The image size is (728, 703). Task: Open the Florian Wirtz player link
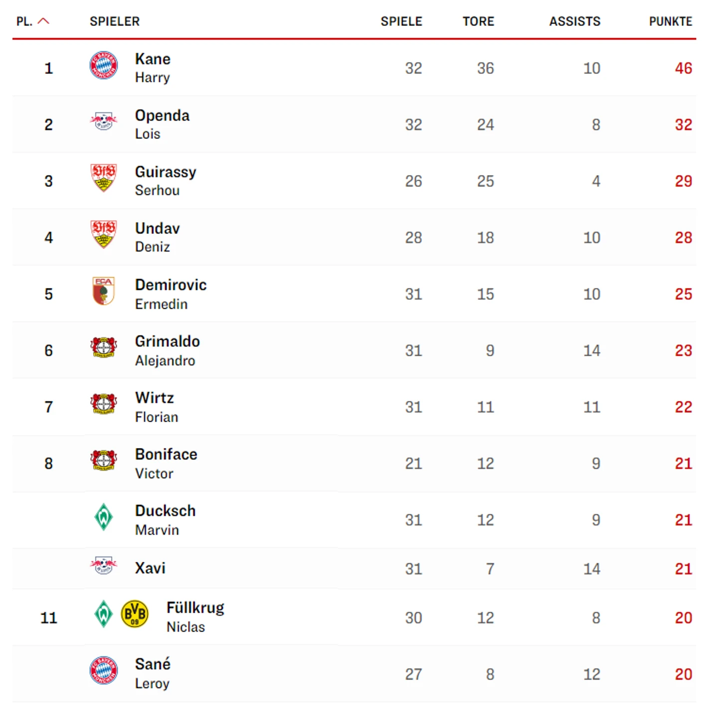pyautogui.click(x=157, y=407)
